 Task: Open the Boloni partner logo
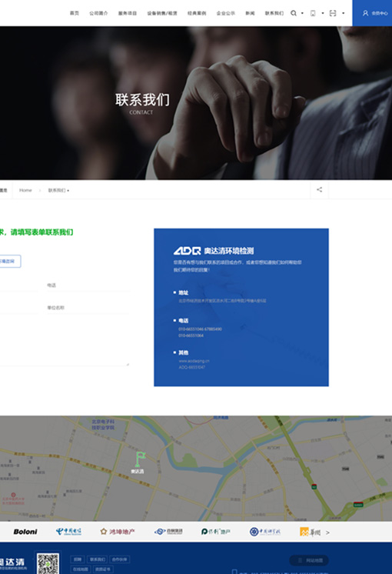25,532
